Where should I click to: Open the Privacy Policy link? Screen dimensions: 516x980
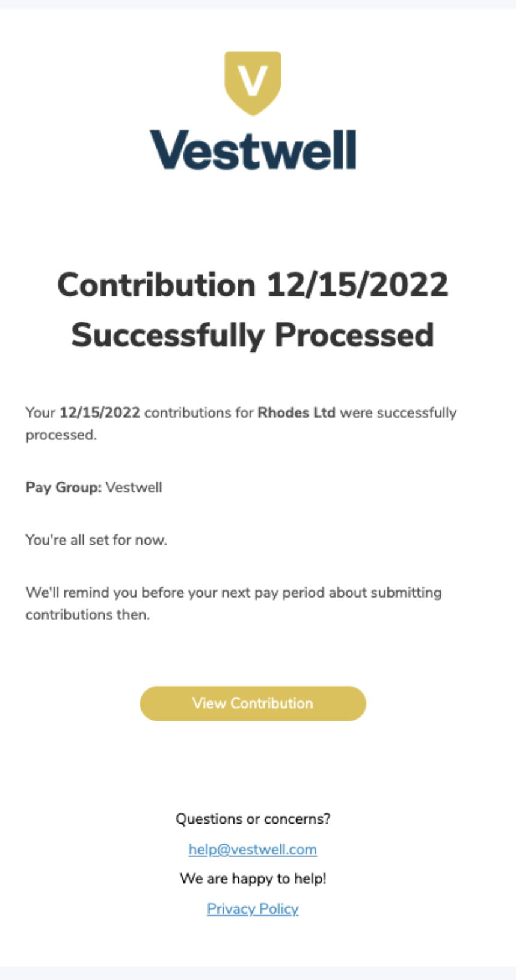point(253,909)
